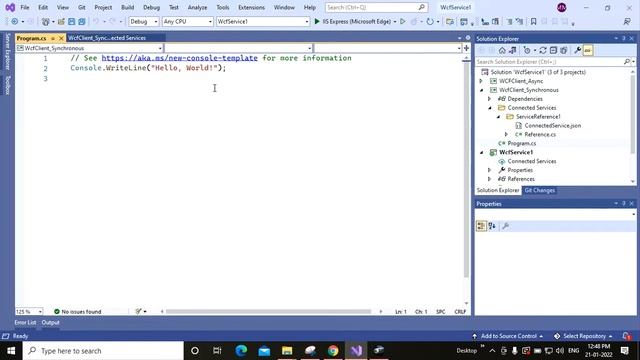Click the editor split window plus icon
Screen dimensions: 640x360
click(466, 48)
